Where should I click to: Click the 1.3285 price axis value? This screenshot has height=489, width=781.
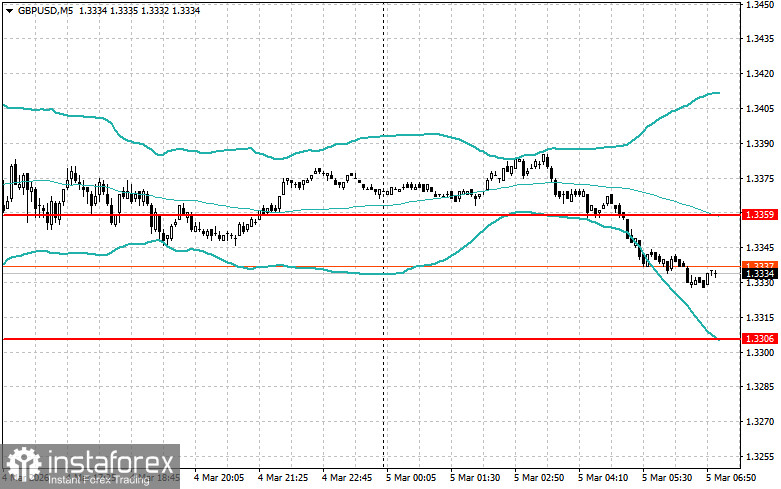click(760, 387)
